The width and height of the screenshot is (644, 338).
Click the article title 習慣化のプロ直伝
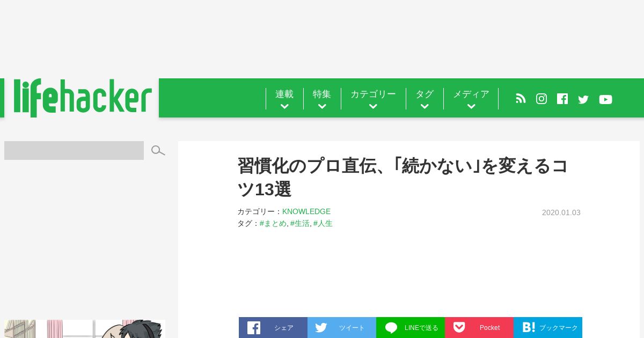coord(402,177)
